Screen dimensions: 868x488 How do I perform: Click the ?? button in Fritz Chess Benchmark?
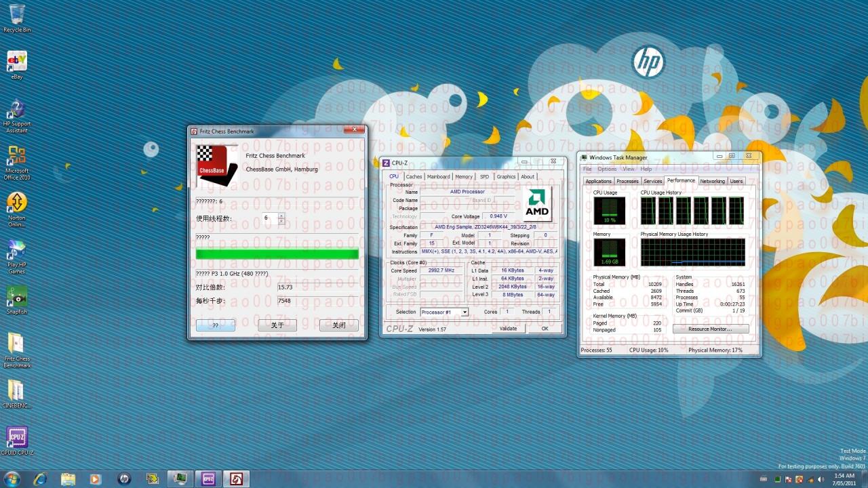(x=216, y=325)
